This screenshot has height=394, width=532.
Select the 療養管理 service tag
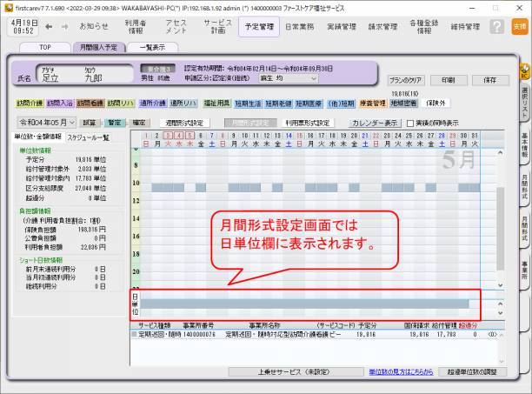[372, 103]
